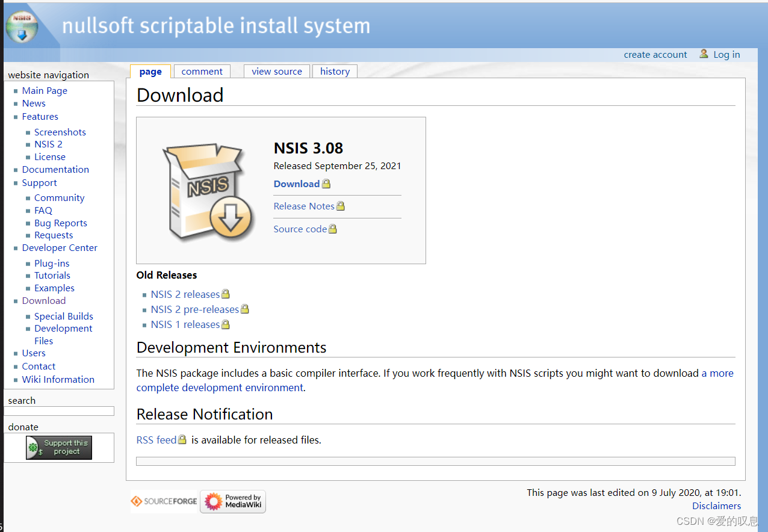Click the SourceForge logo at the bottom

[x=164, y=501]
